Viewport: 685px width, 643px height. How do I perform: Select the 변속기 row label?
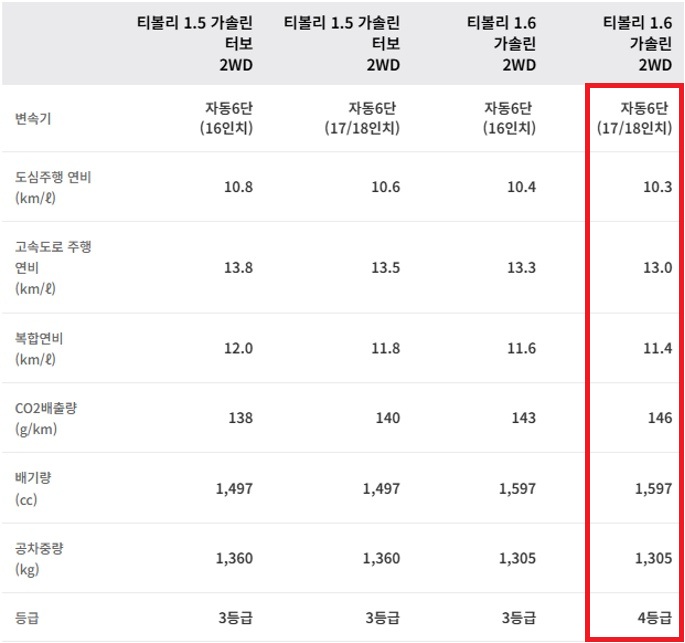33,118
